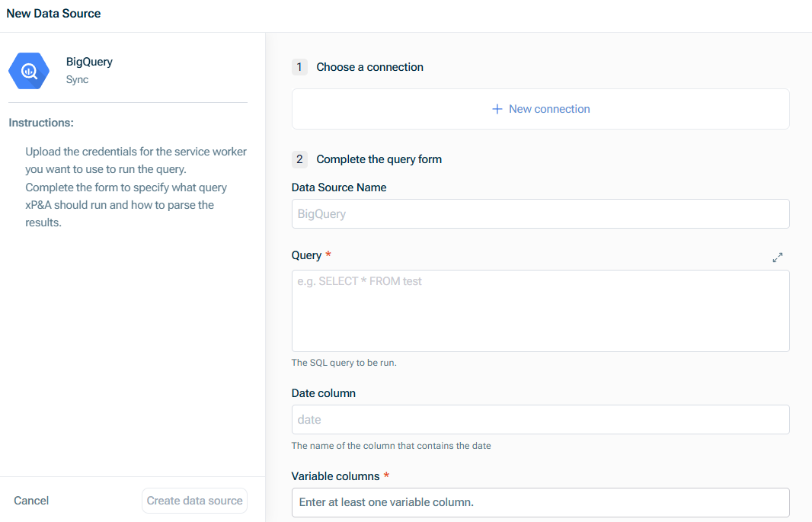Click the magnifying glass inside the BigQuery logo
812x522 pixels.
[28, 70]
